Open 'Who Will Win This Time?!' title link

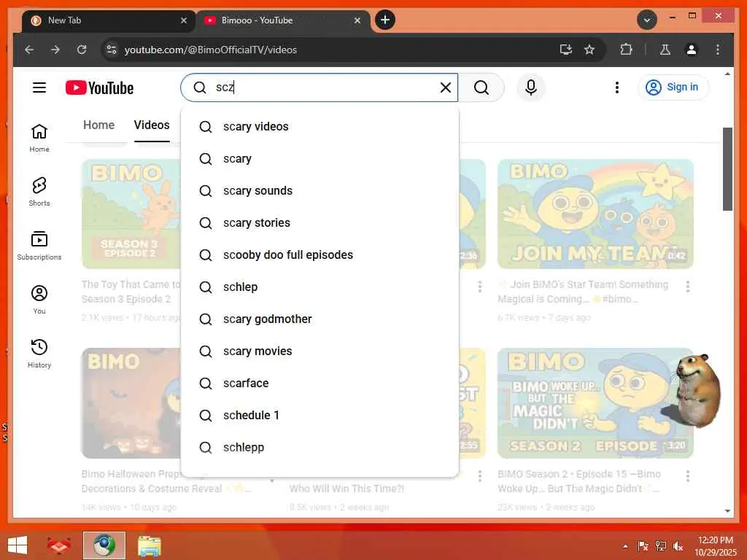[x=347, y=489]
